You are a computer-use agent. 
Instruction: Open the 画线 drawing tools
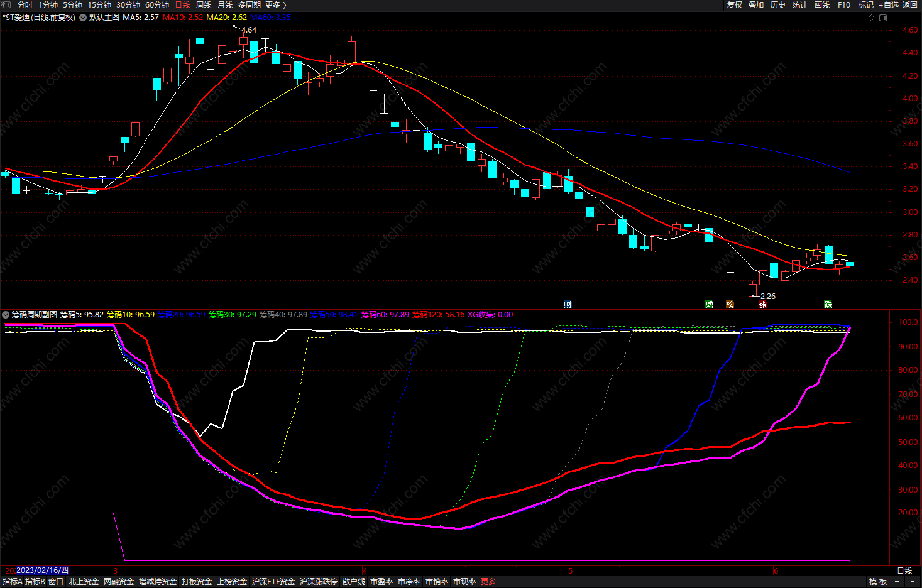(822, 5)
